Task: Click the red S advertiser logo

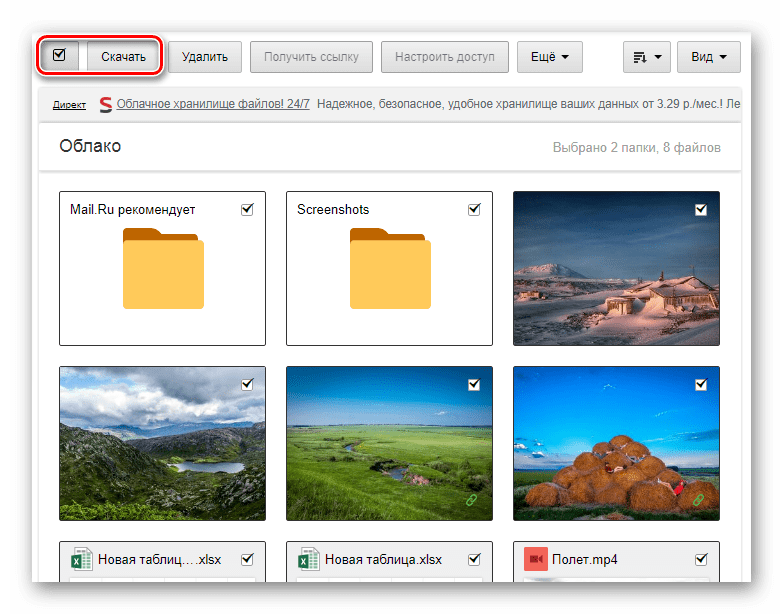Action: tap(105, 104)
